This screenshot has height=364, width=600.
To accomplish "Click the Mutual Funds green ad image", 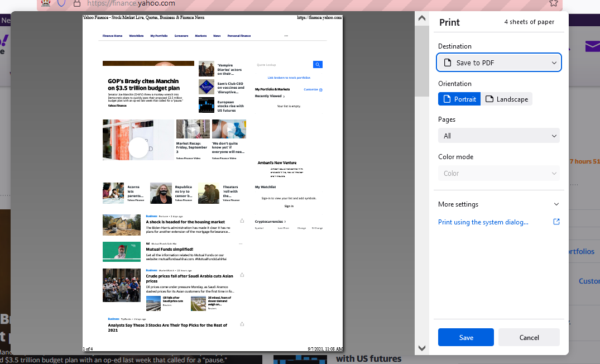I will click(x=122, y=251).
